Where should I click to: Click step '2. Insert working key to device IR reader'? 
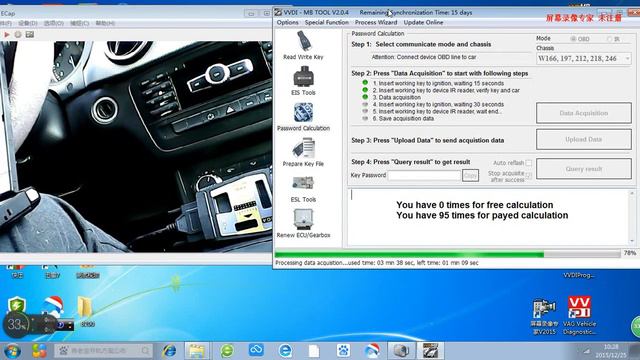pyautogui.click(x=446, y=90)
